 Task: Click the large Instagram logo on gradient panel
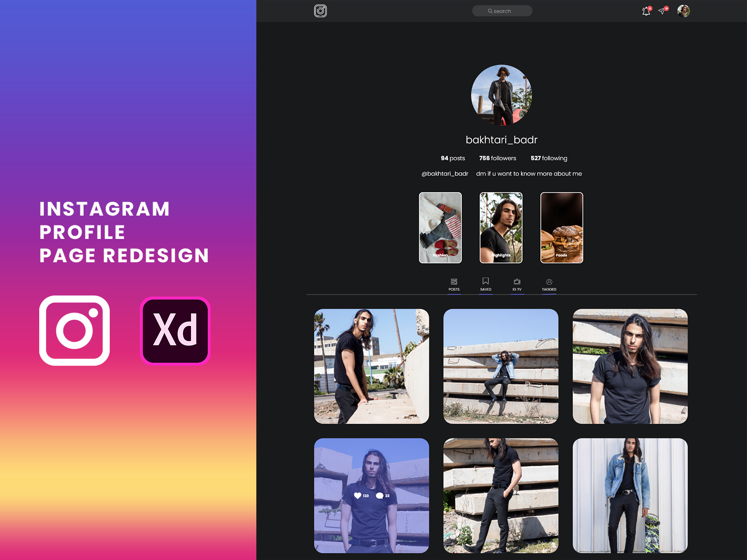(x=75, y=330)
